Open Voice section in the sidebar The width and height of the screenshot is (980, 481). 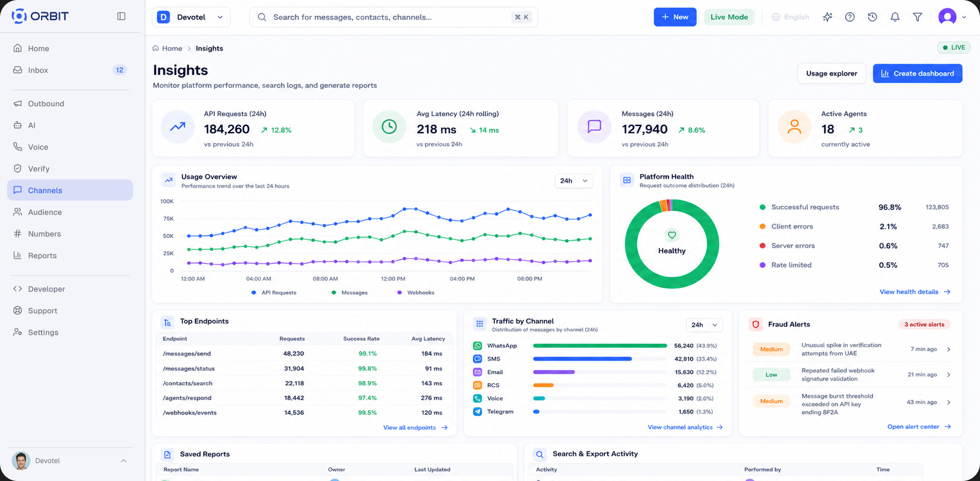pyautogui.click(x=70, y=147)
